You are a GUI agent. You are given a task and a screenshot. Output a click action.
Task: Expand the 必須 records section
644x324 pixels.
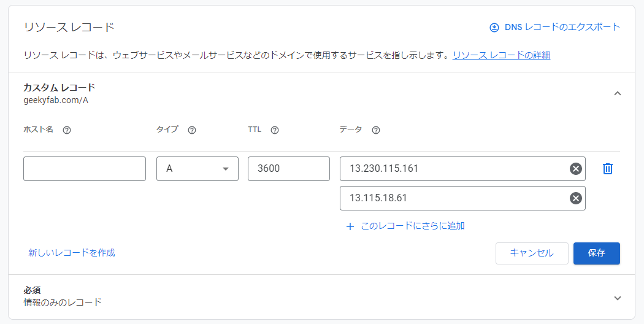tap(617, 298)
